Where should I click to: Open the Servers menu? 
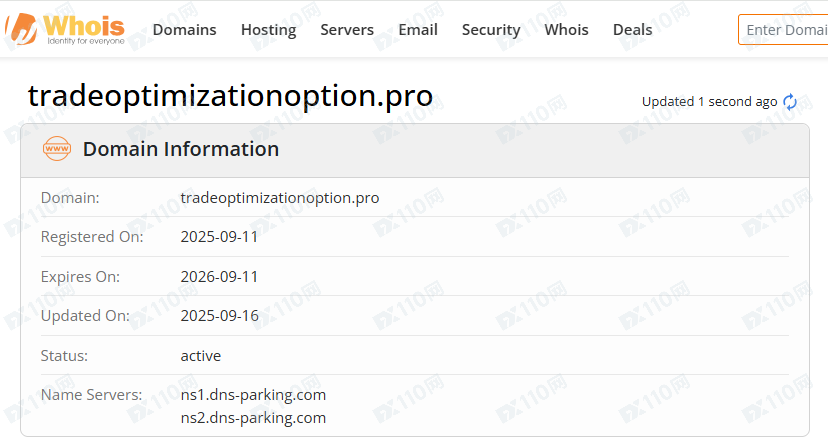pyautogui.click(x=347, y=30)
